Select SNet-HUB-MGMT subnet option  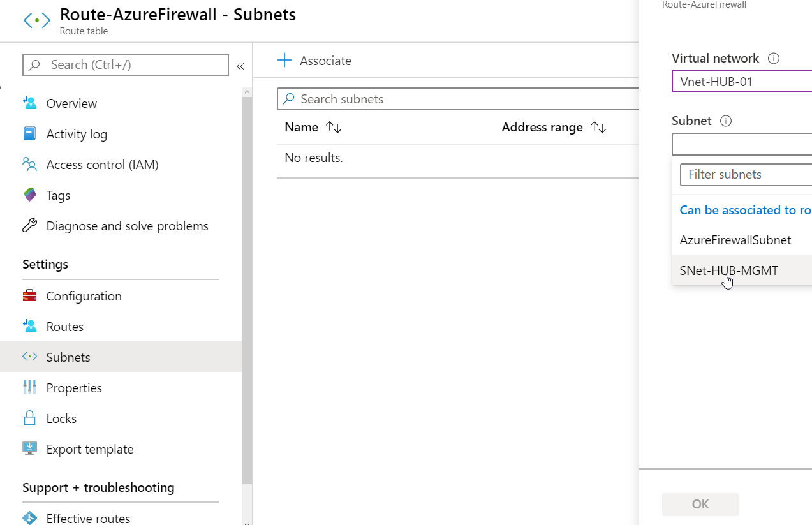742,270
